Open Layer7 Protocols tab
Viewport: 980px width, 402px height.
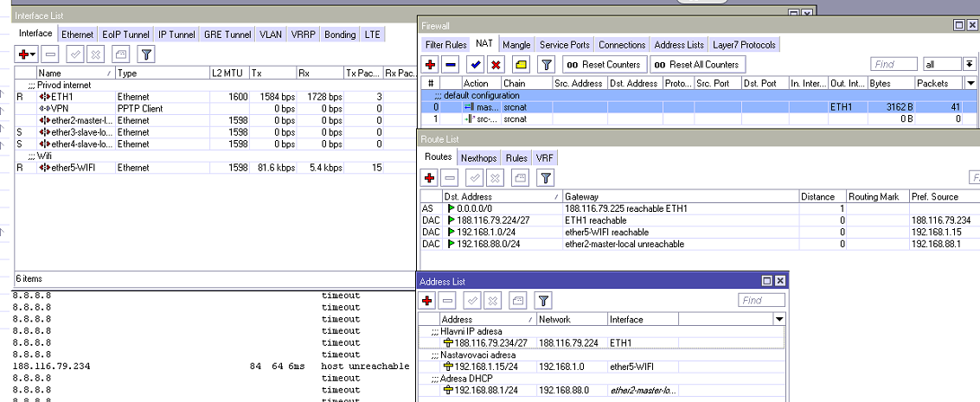pos(744,45)
